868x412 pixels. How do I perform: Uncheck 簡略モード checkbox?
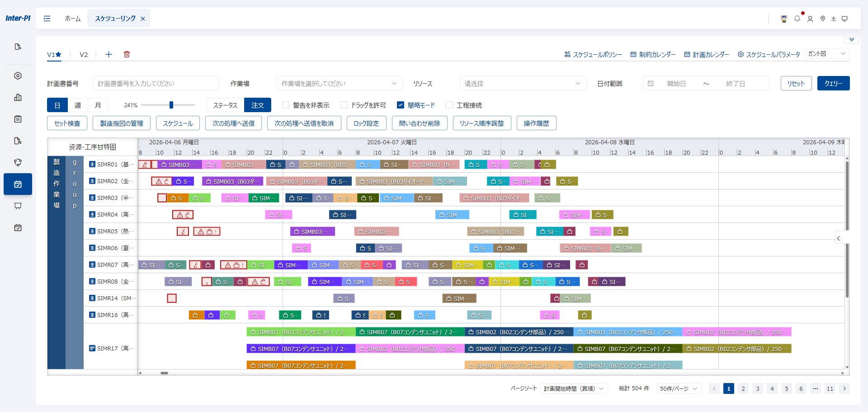(x=401, y=105)
